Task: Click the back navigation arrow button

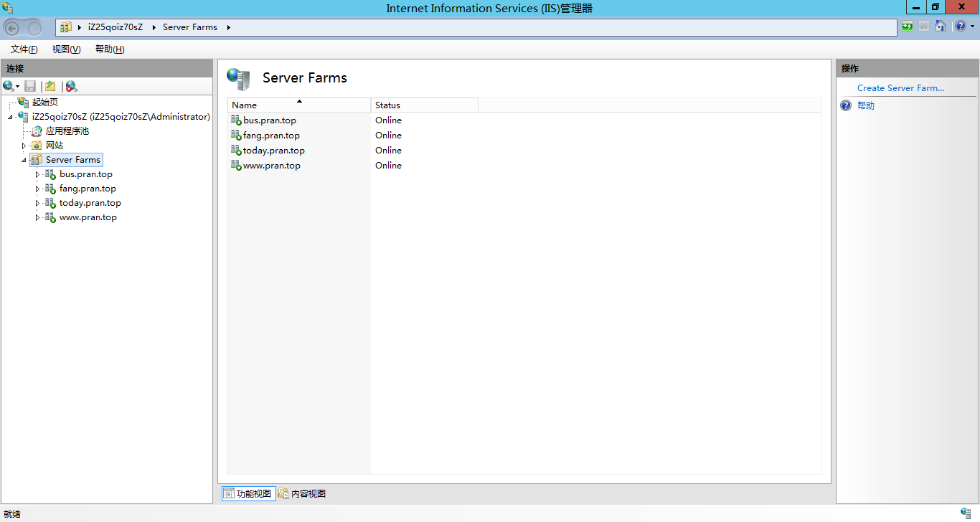Action: click(x=12, y=28)
